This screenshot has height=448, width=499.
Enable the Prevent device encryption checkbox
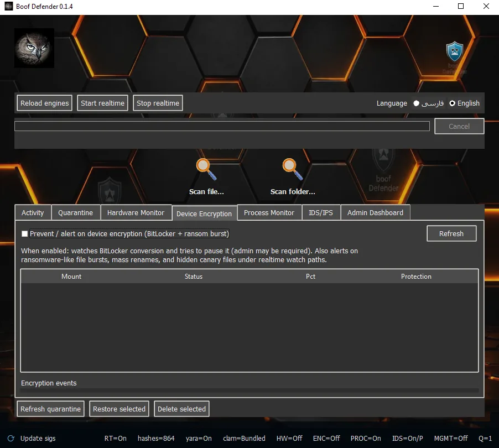(x=24, y=233)
